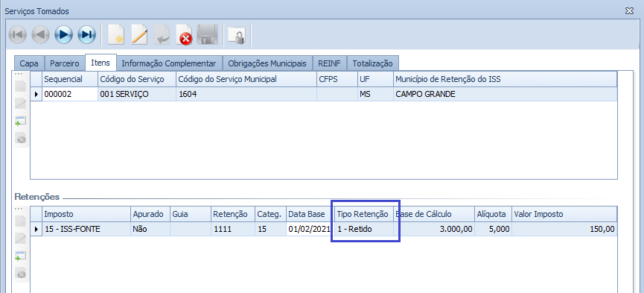
Task: Click Código do Serviço Municipal header
Action: click(246, 79)
